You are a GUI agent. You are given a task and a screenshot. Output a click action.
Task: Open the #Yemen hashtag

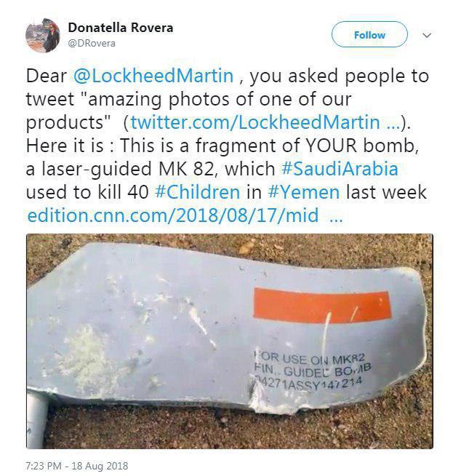tap(303, 192)
